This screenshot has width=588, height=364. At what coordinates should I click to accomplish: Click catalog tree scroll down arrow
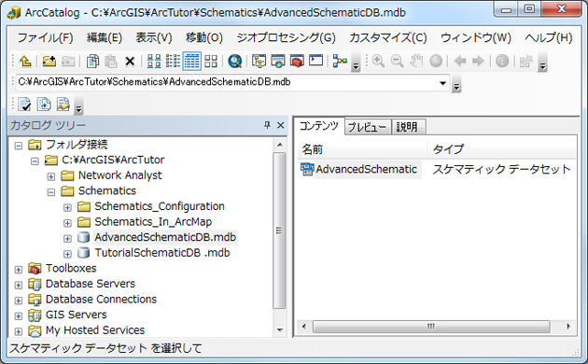[x=280, y=330]
